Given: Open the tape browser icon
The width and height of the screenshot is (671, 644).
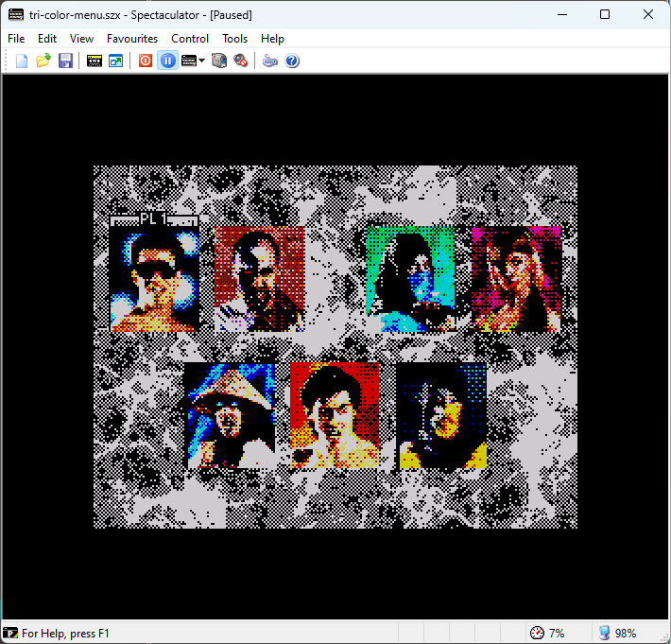Looking at the screenshot, I should pyautogui.click(x=95, y=61).
